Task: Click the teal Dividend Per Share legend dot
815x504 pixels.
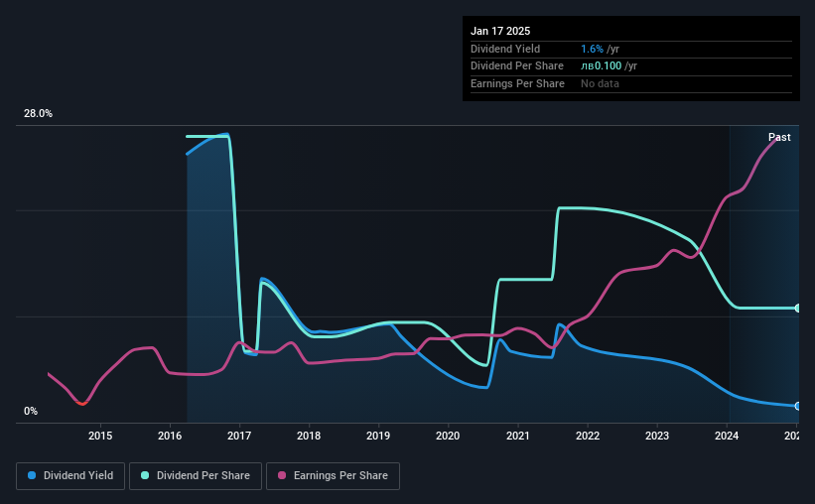Action: click(x=145, y=475)
